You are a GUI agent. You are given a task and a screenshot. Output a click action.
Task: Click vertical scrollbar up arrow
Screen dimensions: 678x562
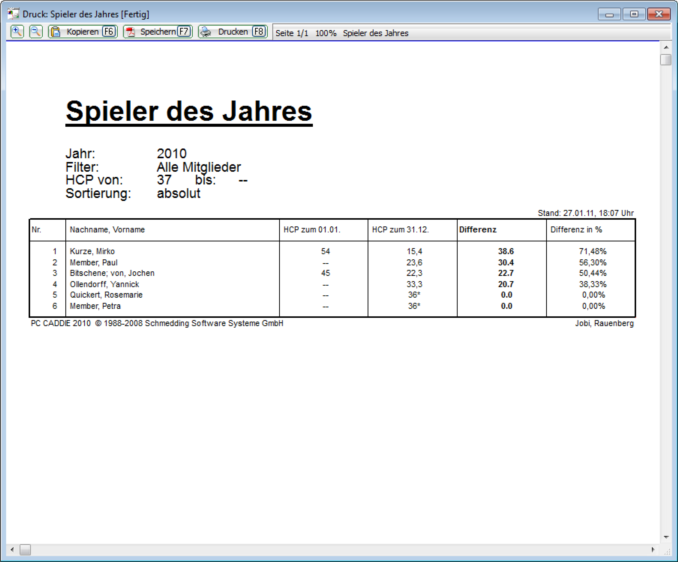coord(666,47)
